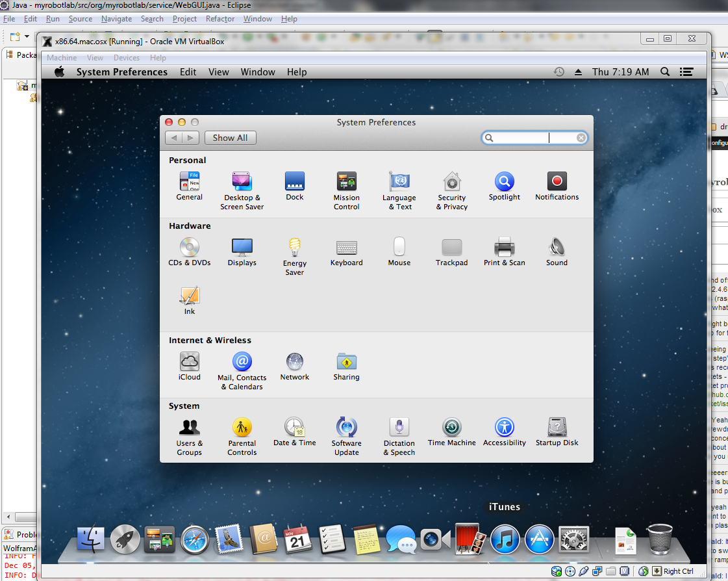728x581 pixels.
Task: Open Desktop & Screen Saver preferences
Action: 242,190
